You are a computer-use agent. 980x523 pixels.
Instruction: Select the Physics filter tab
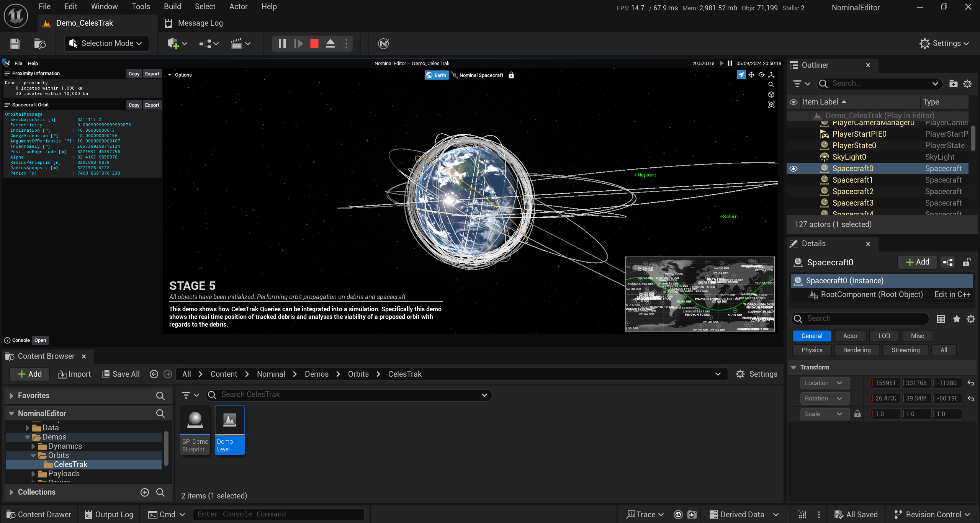pyautogui.click(x=811, y=350)
